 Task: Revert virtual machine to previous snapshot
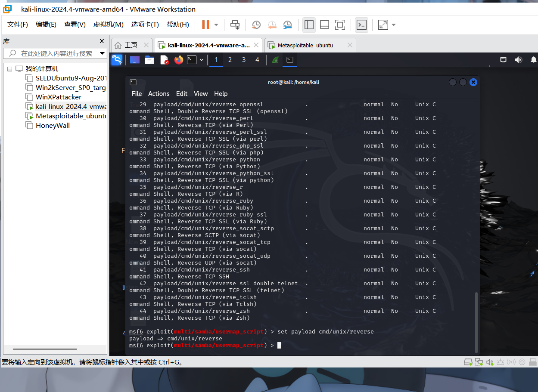click(x=272, y=25)
